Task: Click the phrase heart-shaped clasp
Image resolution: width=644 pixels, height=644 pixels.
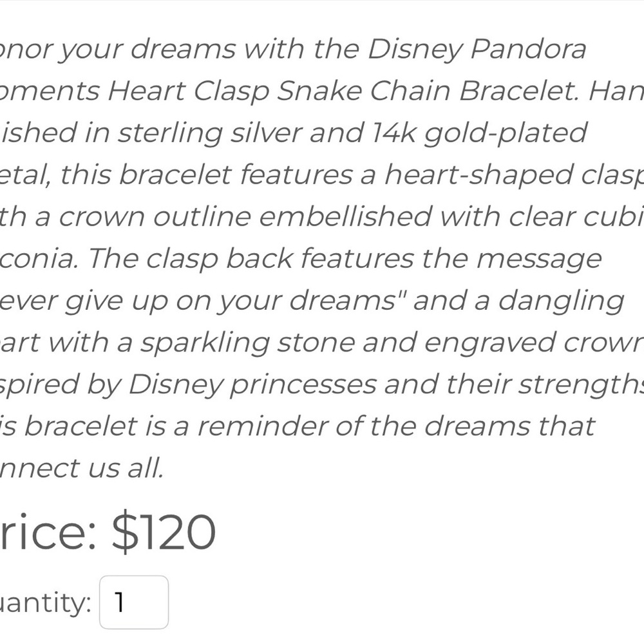Action: [515, 174]
